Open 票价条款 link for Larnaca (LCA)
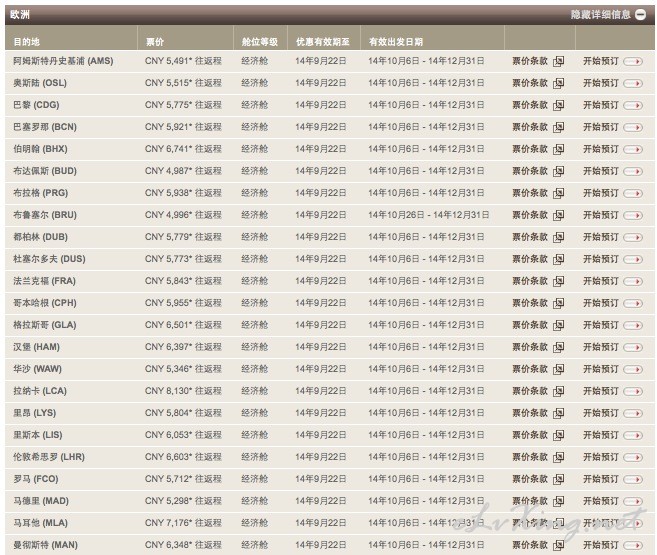657x555 pixels. coord(530,391)
